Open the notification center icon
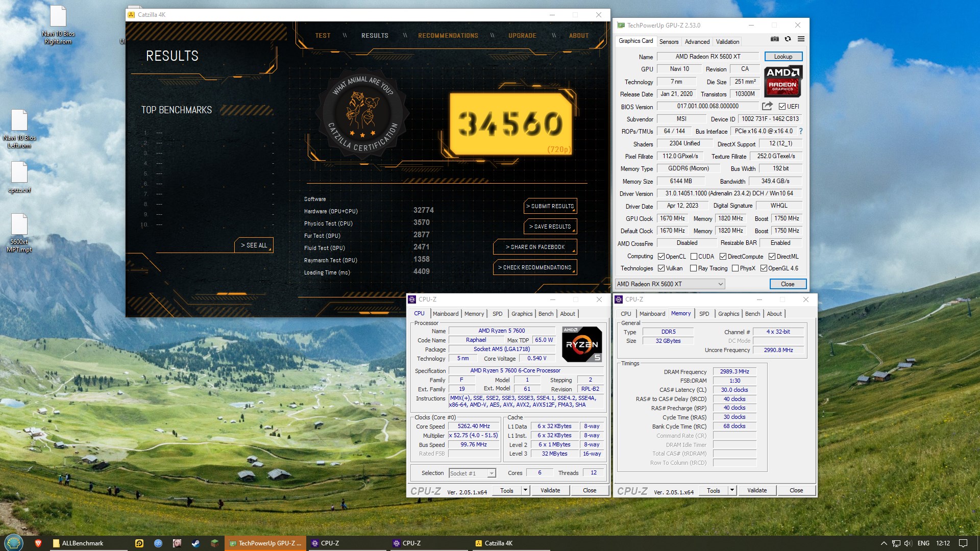 [x=963, y=543]
